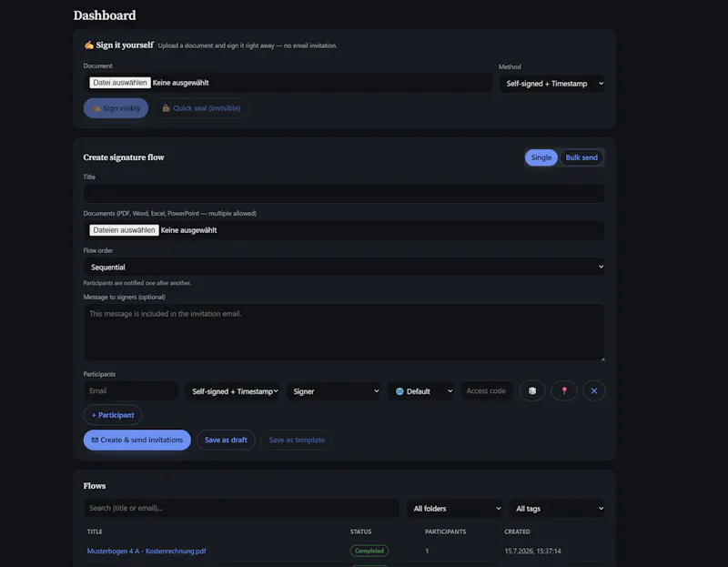The width and height of the screenshot is (728, 567).
Task: Click the Completed status badge
Action: click(x=369, y=551)
